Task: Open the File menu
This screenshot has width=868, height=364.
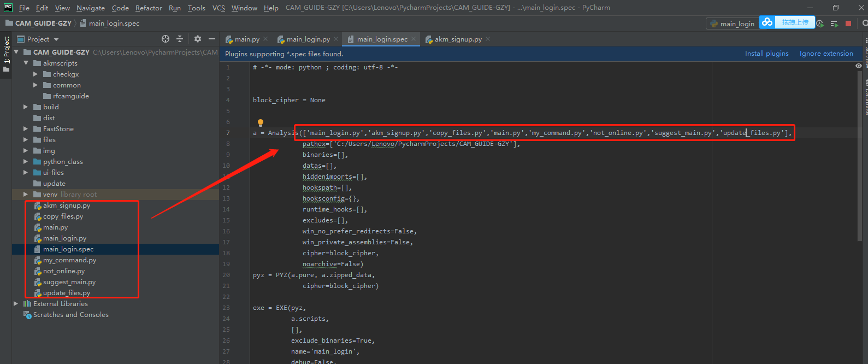Action: (x=24, y=8)
